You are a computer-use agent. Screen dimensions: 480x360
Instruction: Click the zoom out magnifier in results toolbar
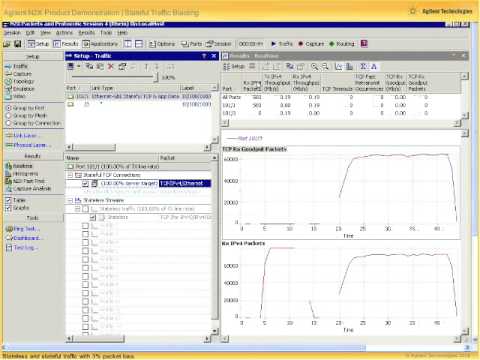click(325, 66)
